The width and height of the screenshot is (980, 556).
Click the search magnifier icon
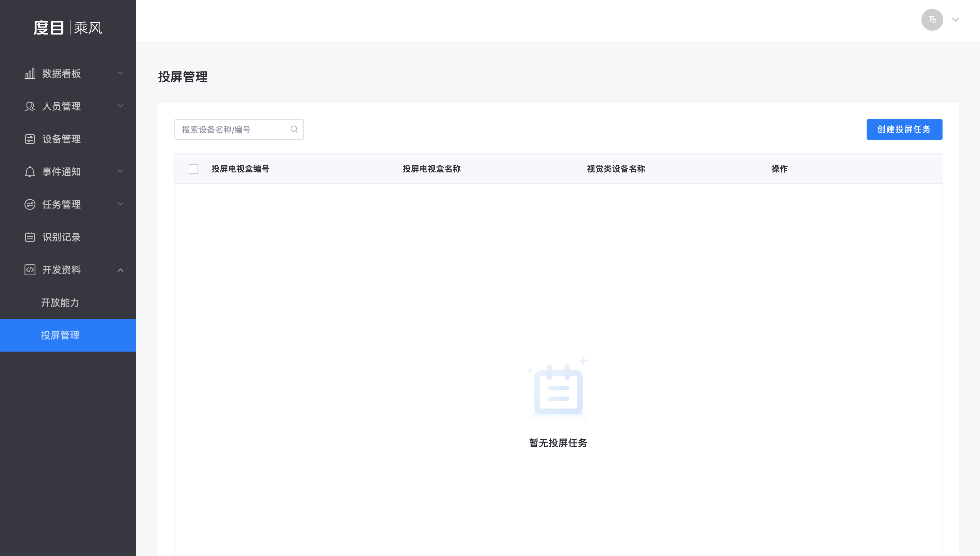(294, 129)
